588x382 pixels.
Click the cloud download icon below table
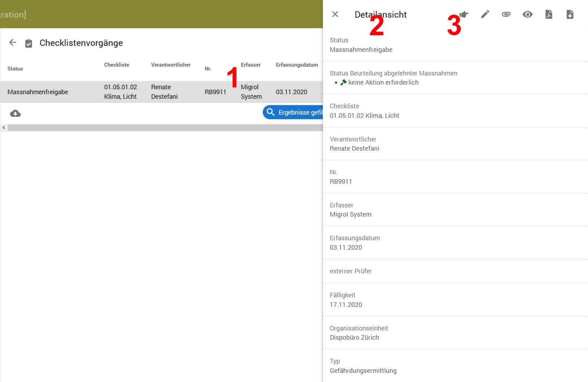click(x=15, y=113)
